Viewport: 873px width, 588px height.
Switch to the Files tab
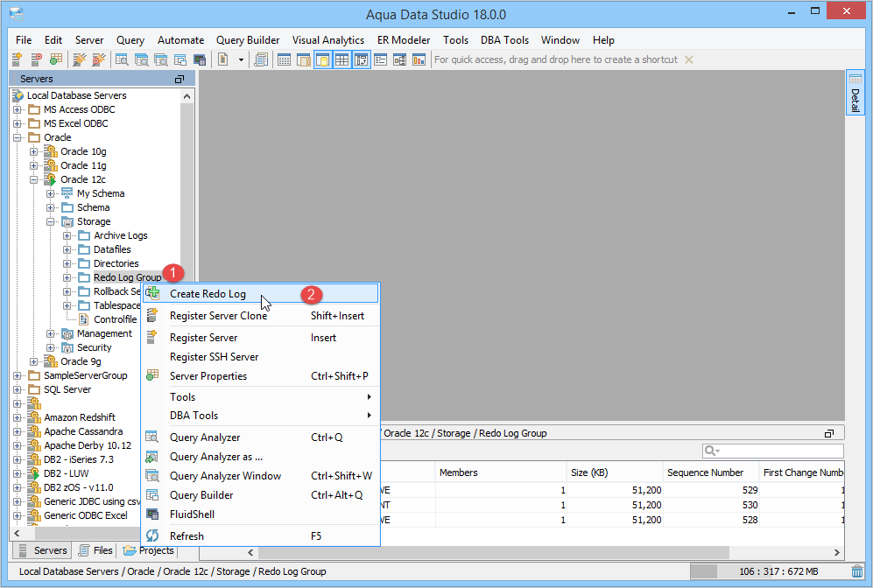click(95, 550)
